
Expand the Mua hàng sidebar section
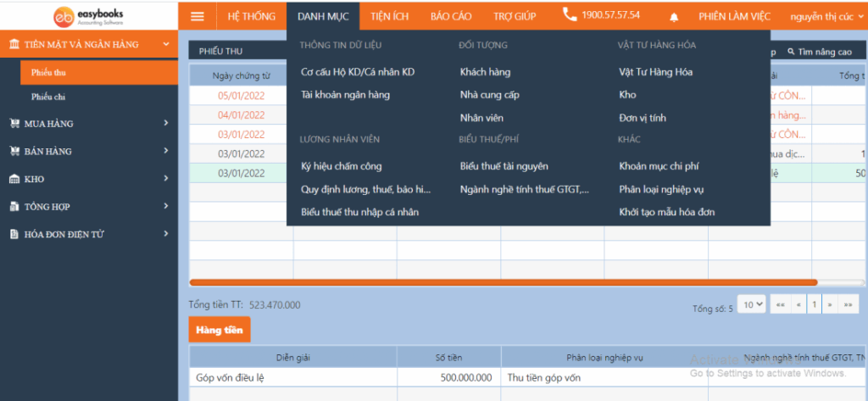[165, 123]
